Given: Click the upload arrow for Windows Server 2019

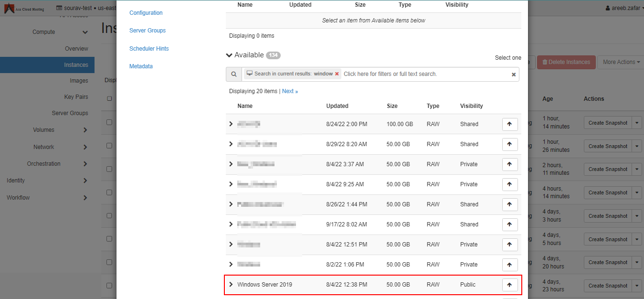Looking at the screenshot, I should [509, 285].
